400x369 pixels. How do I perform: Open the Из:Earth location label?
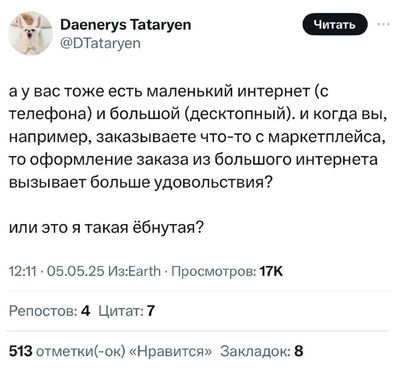pos(135,271)
